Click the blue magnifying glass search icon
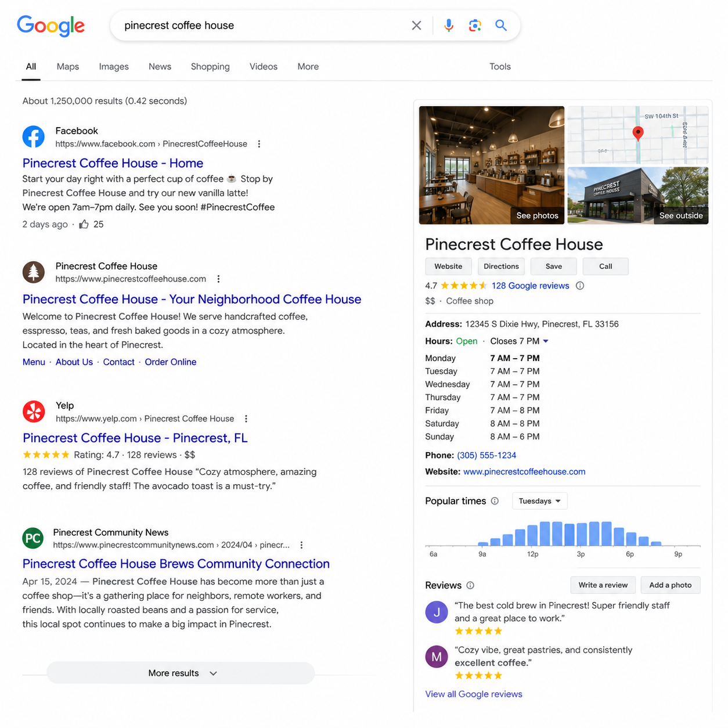 501,26
